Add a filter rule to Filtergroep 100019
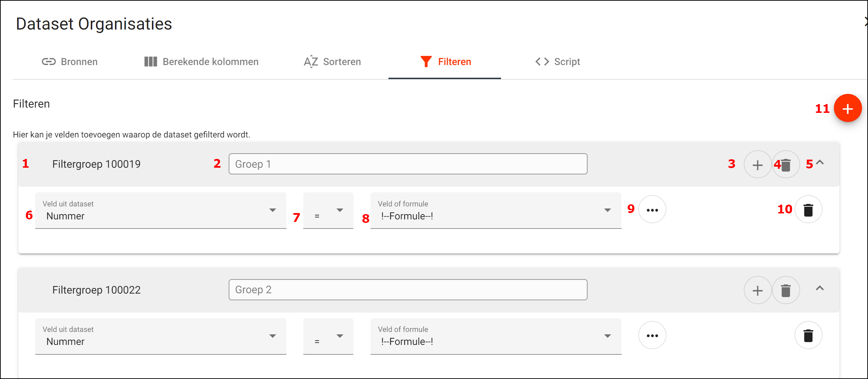This screenshot has width=868, height=379. point(757,165)
